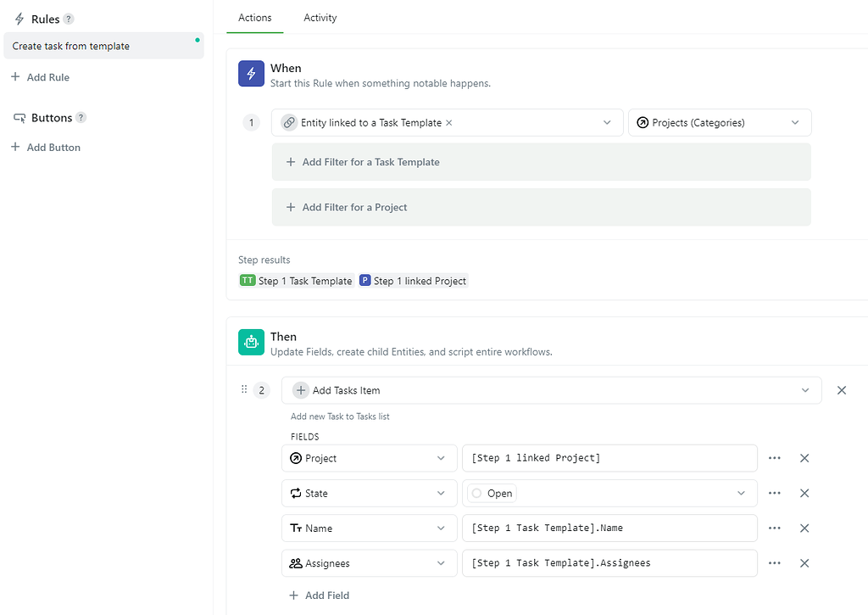
Task: Remove the Add Tasks Item action
Action: pyautogui.click(x=842, y=390)
